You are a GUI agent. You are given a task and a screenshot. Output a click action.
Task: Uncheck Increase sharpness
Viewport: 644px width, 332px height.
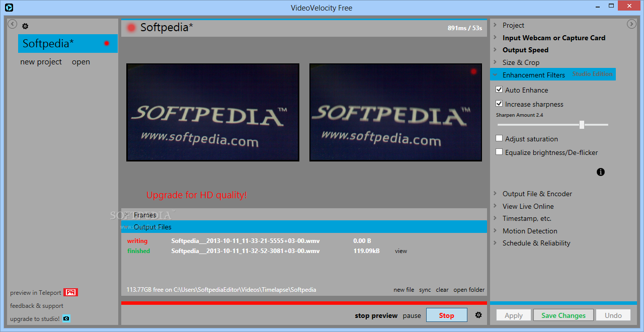point(499,104)
